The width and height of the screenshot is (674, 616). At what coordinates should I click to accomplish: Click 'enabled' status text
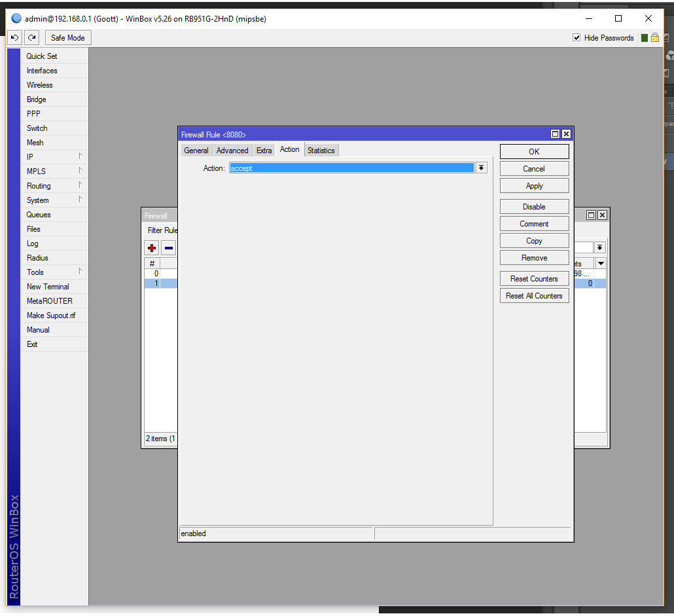pos(194,534)
